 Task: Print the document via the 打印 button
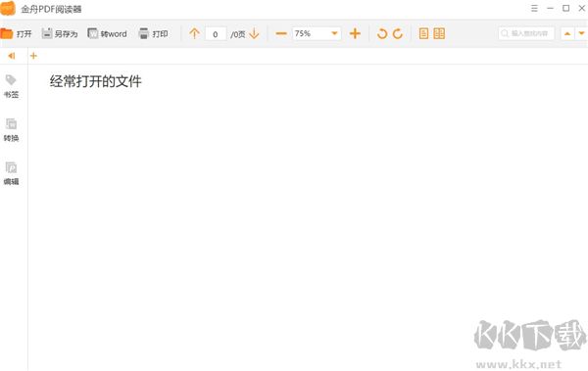pyautogui.click(x=153, y=33)
